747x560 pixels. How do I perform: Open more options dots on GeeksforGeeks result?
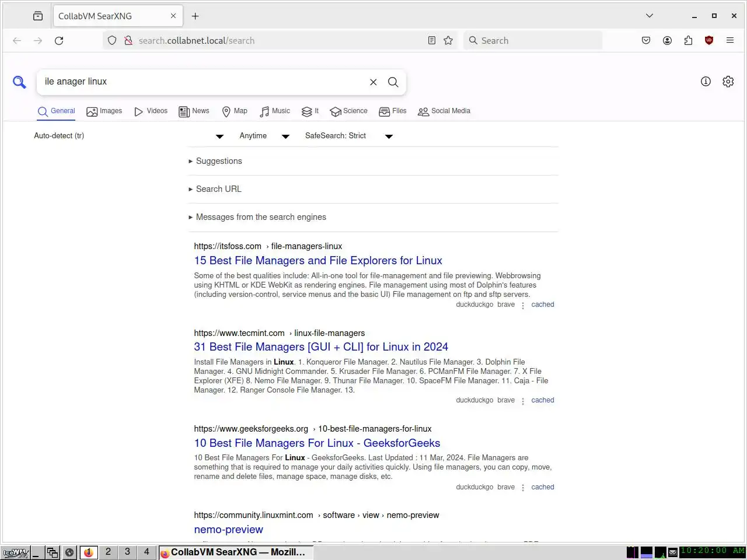click(x=523, y=488)
